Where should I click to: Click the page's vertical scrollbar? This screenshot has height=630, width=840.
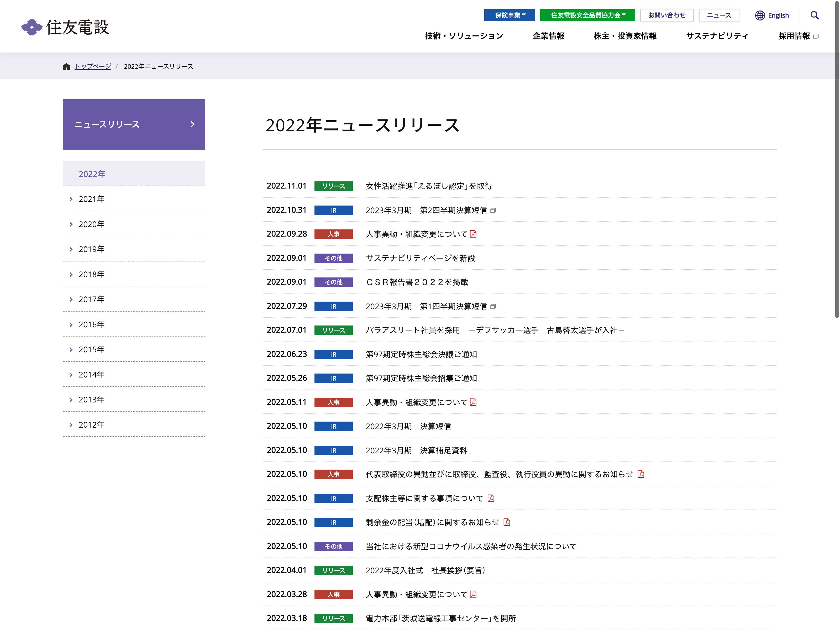(837, 160)
